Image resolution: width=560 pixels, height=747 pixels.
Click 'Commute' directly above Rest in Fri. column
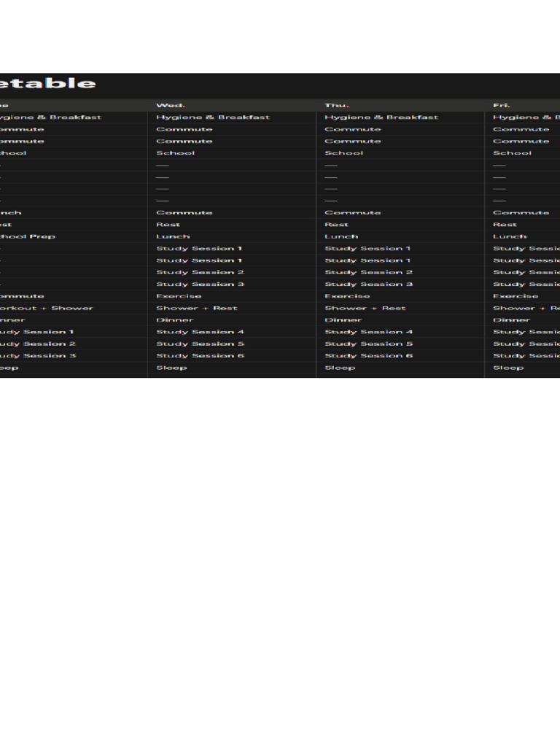(x=521, y=212)
